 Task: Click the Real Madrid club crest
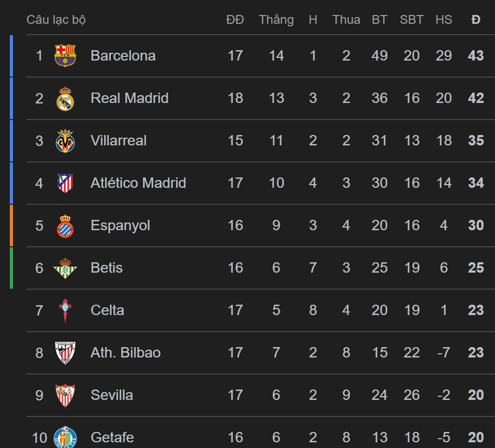(x=65, y=98)
